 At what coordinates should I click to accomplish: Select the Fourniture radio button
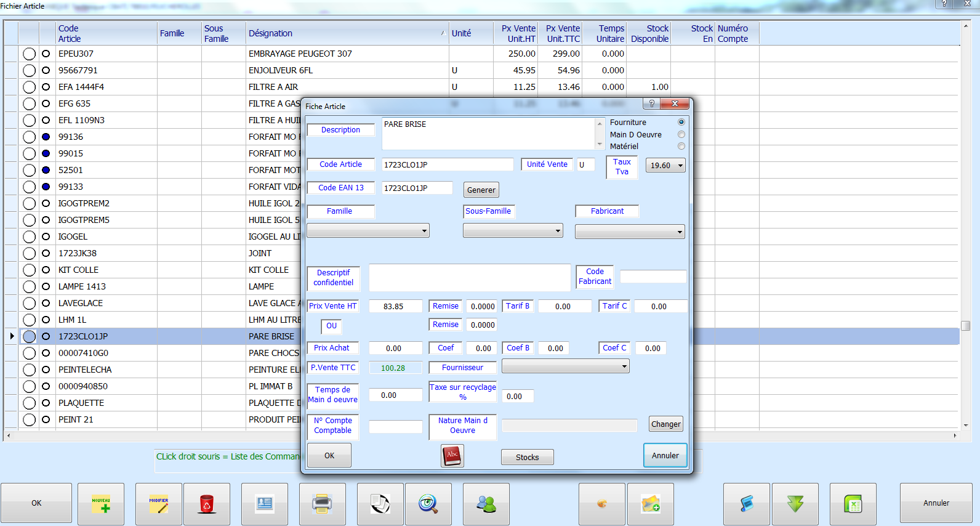(x=681, y=122)
